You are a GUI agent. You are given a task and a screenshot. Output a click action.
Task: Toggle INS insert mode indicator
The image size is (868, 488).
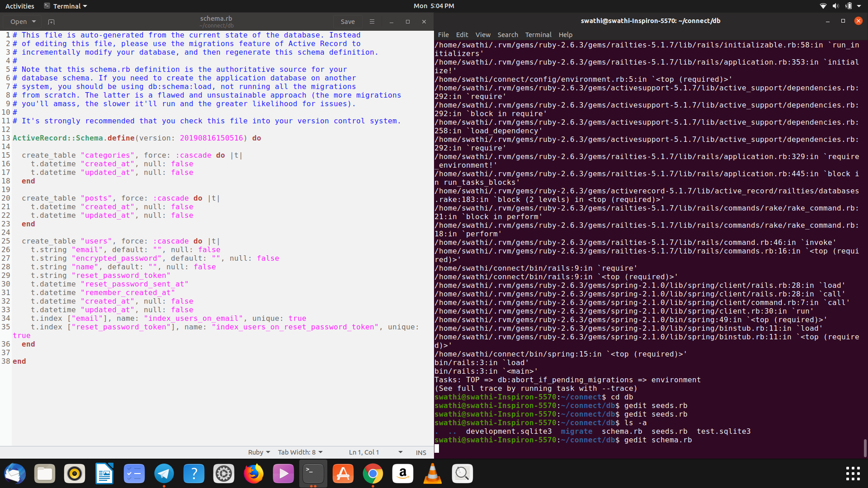tap(420, 452)
